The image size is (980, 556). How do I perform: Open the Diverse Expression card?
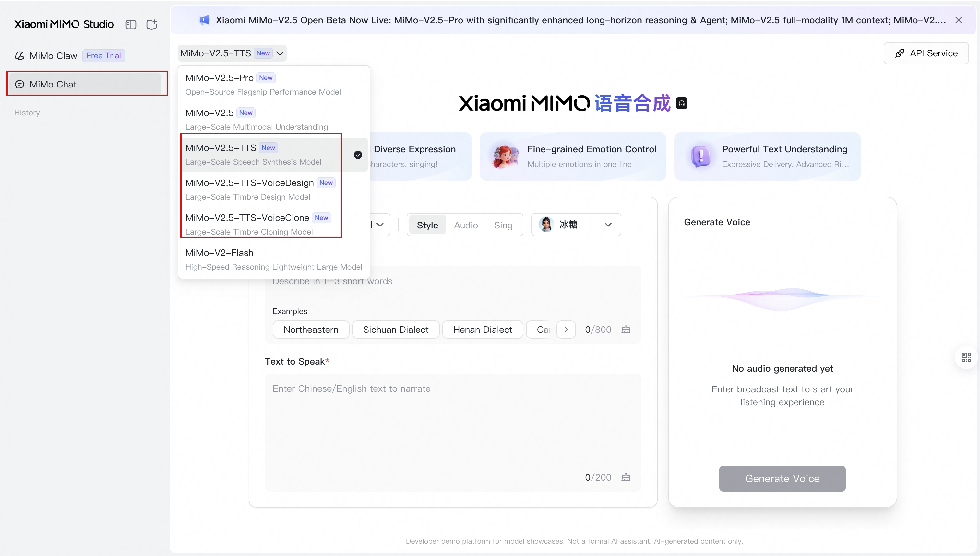(420, 156)
